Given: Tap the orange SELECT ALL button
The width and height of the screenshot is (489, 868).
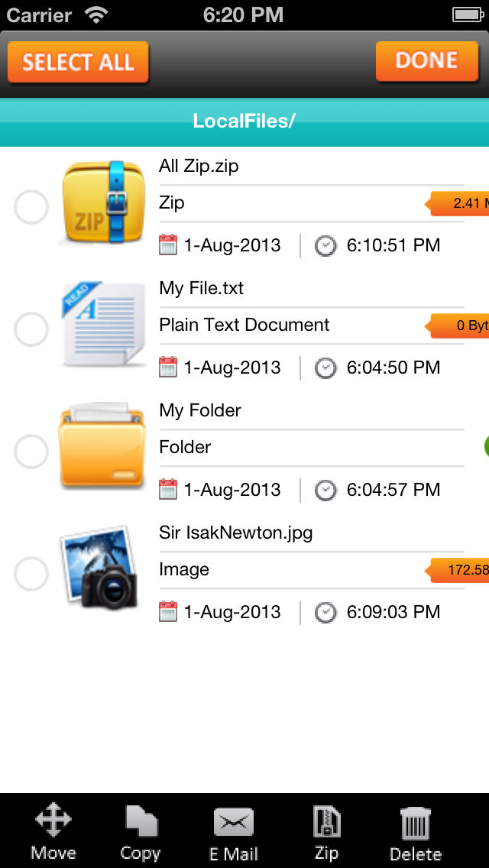Looking at the screenshot, I should (x=78, y=62).
